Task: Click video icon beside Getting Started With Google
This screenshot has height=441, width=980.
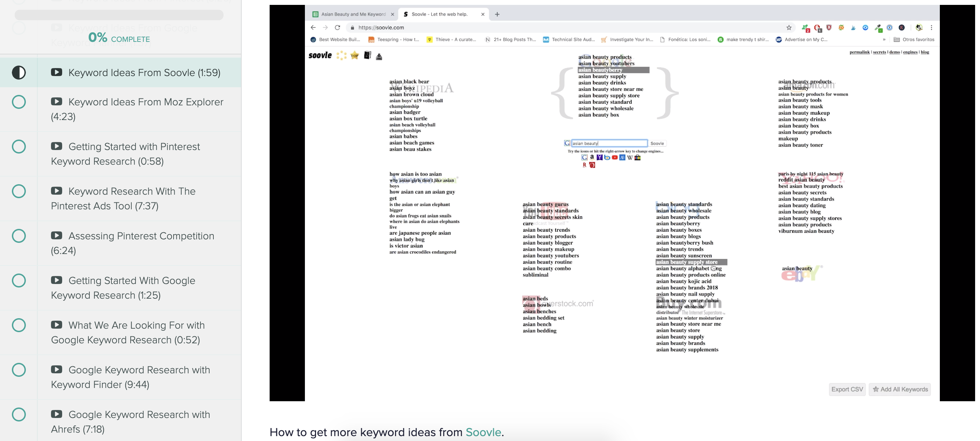Action: click(x=57, y=280)
